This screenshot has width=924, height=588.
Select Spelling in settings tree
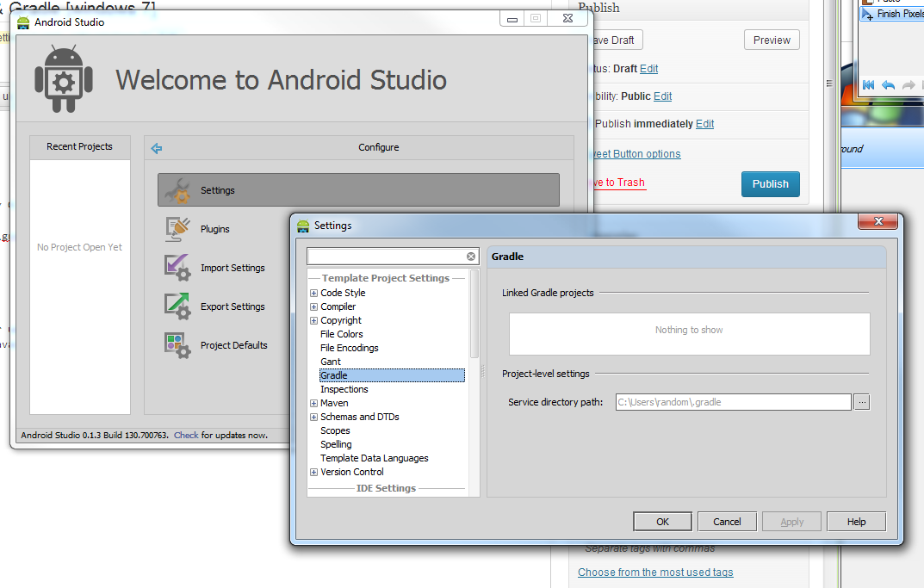(x=336, y=445)
